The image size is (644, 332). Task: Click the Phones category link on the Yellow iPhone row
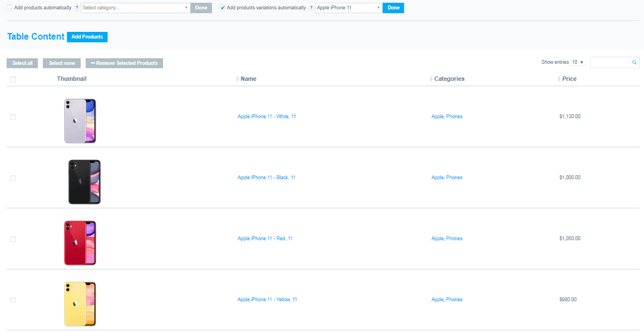point(454,299)
